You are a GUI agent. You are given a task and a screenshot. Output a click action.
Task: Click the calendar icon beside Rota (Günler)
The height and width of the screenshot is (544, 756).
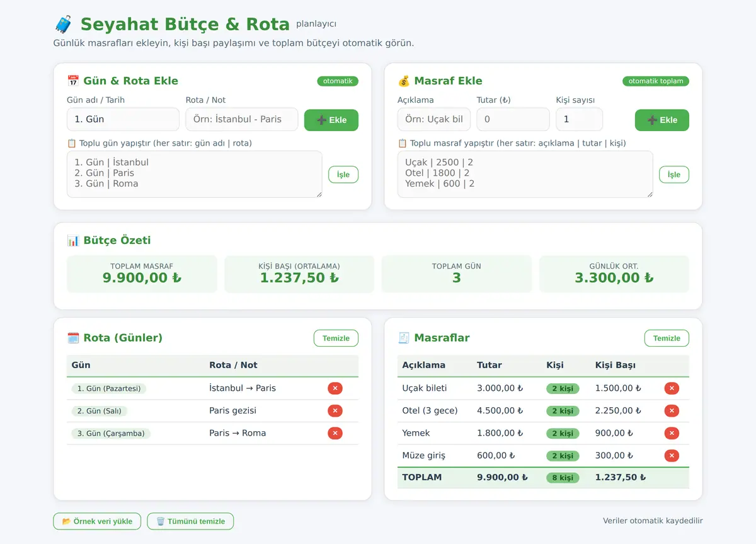point(73,338)
